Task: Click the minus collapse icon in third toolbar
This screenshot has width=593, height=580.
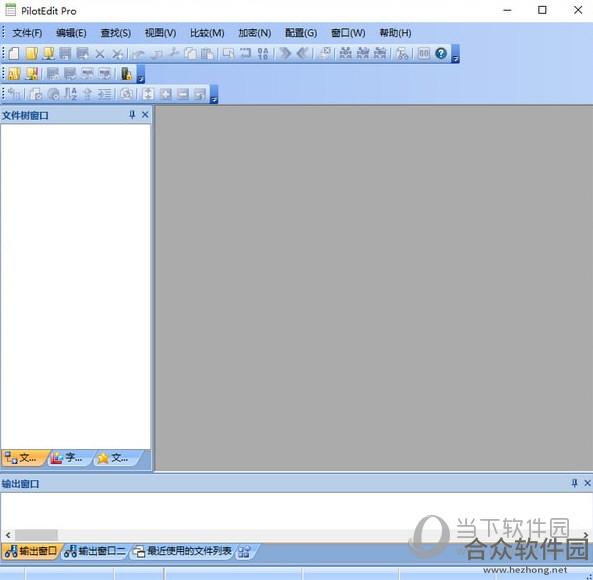Action: coord(183,94)
